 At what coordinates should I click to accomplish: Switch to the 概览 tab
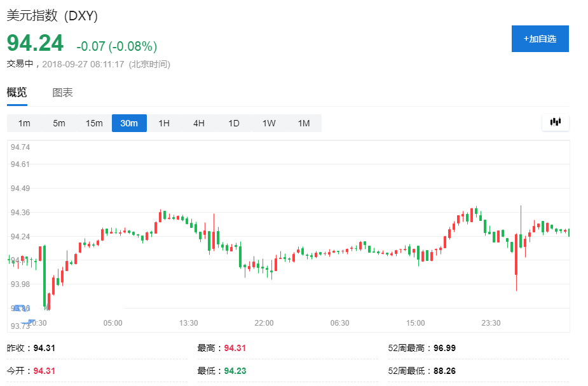coord(16,92)
